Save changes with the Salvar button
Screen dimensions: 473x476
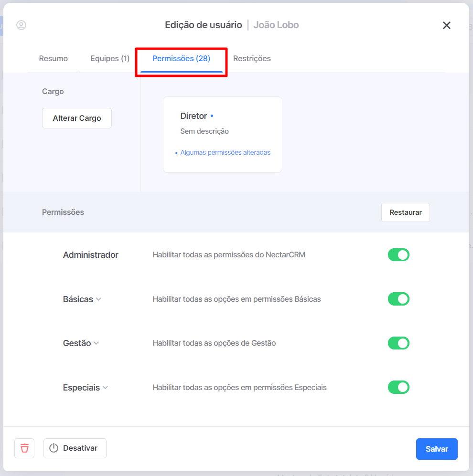coord(437,449)
